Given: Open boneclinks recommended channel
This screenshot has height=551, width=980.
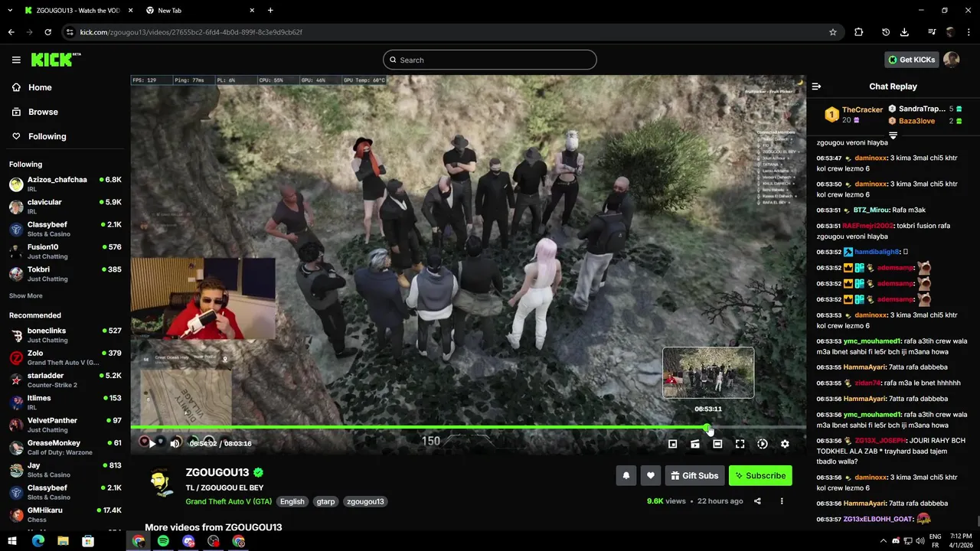Looking at the screenshot, I should pos(65,335).
